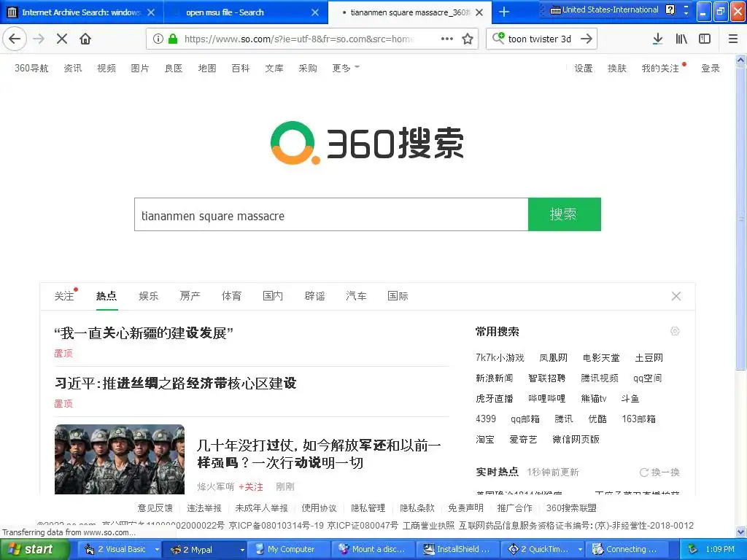This screenshot has height=560, width=747.
Task: Close the Internet Archive Search tab
Action: click(x=151, y=12)
